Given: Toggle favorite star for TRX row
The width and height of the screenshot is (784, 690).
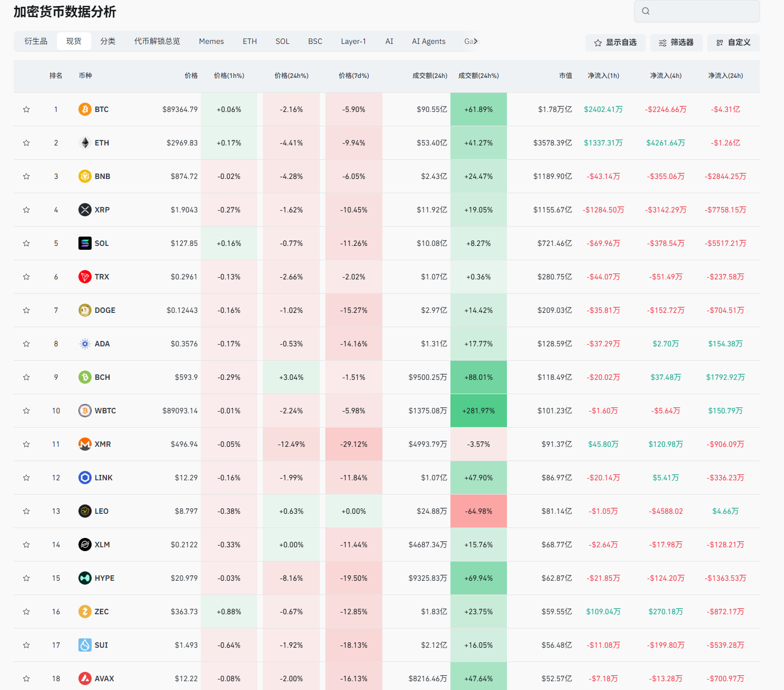Looking at the screenshot, I should 26,277.
